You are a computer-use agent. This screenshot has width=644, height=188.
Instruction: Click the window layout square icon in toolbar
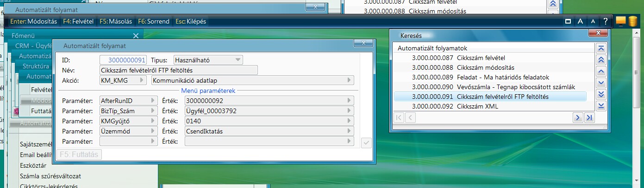click(568, 21)
